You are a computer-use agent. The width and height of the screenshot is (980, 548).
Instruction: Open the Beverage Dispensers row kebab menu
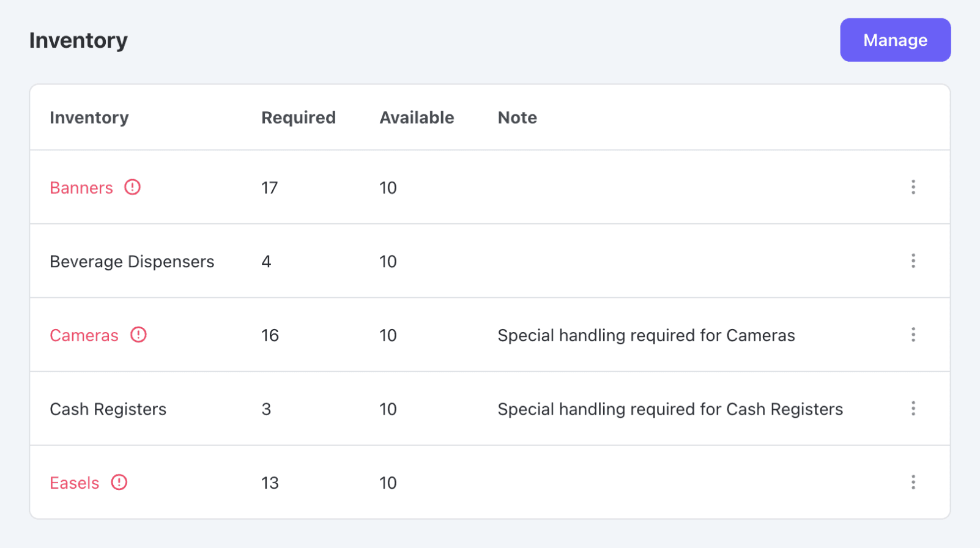pyautogui.click(x=913, y=261)
